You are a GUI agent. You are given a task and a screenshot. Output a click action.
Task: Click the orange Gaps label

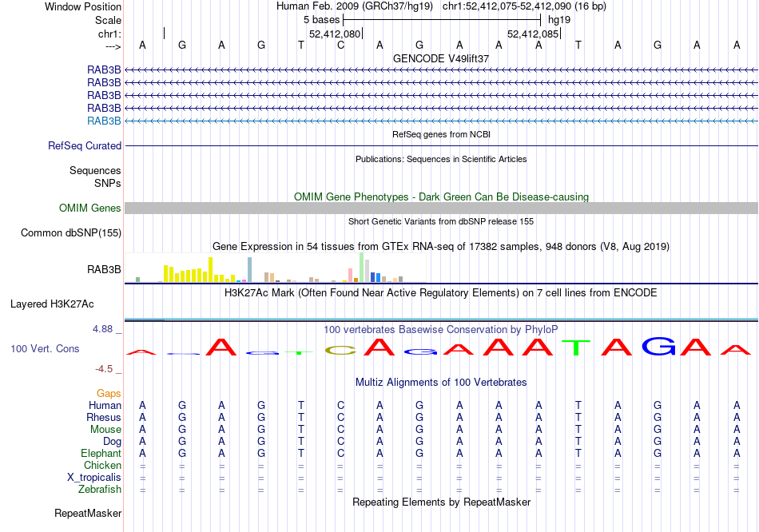109,394
